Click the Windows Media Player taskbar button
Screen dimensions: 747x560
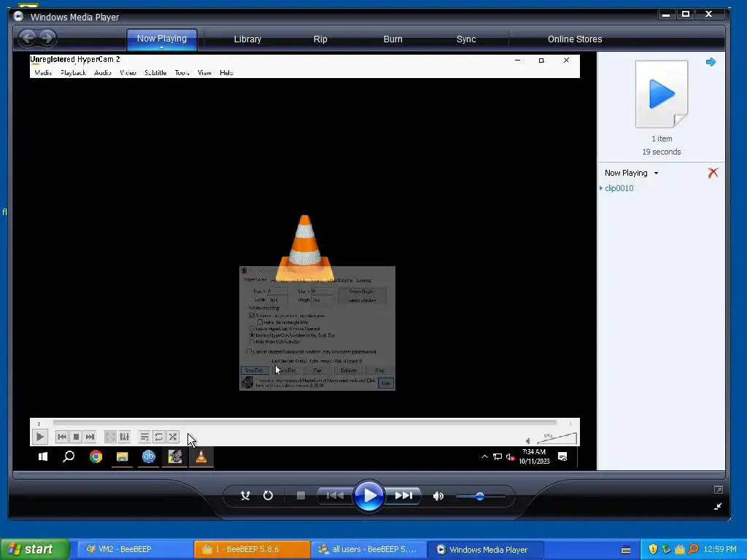click(485, 549)
